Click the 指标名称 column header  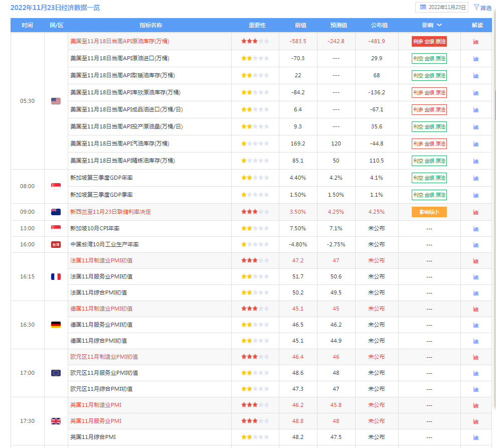[151, 25]
